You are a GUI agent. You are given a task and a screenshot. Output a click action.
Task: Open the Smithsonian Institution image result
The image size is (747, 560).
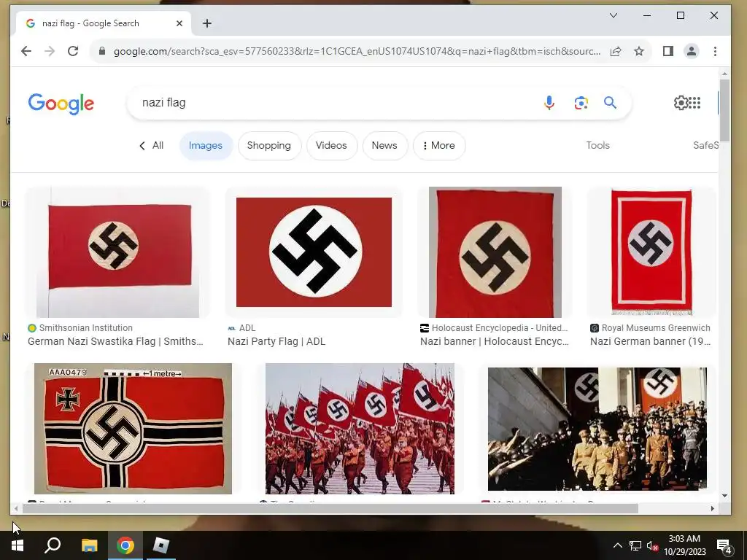pos(117,252)
